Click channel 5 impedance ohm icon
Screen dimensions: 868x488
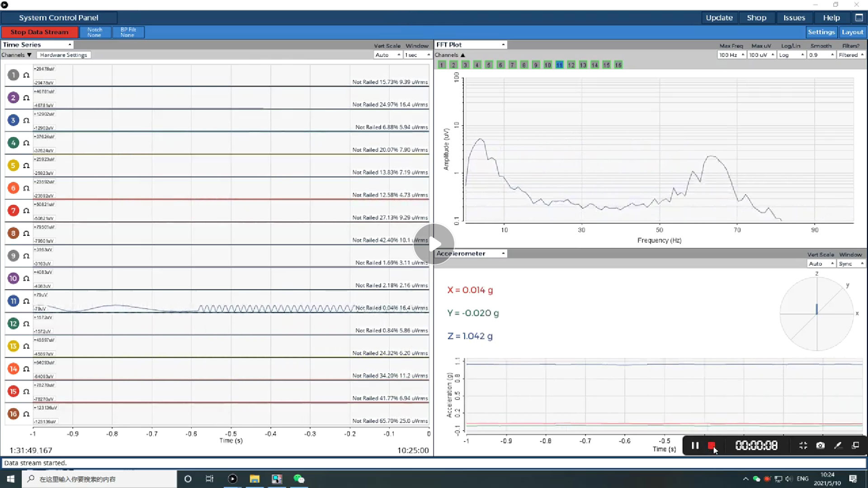coord(26,166)
